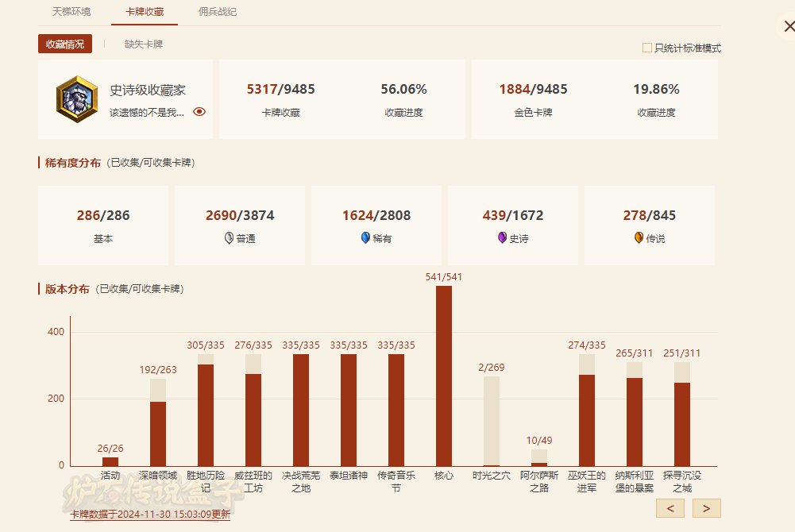Click the white 普通 rarity gem icon
Screen dimensions: 795x532
[x=229, y=237]
